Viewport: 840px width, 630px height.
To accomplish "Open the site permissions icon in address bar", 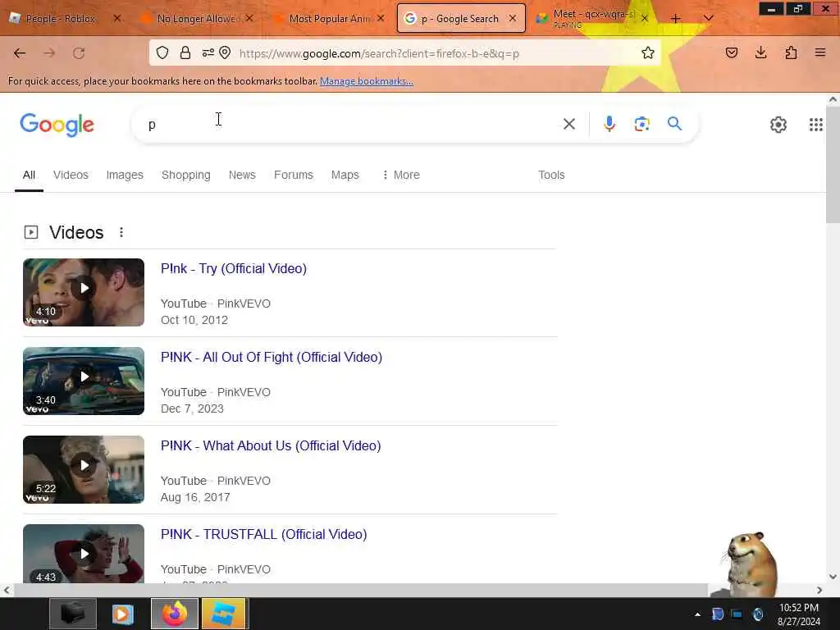I will [208, 52].
